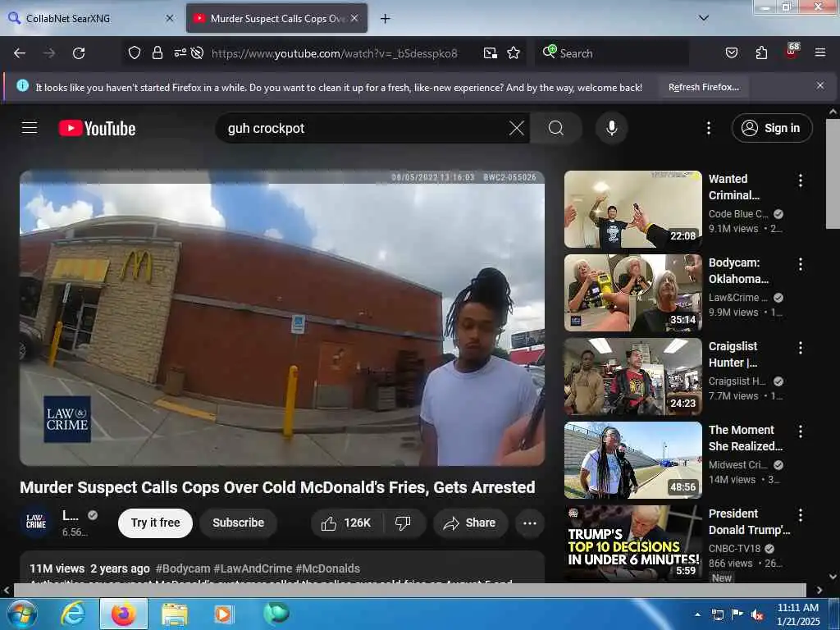This screenshot has width=840, height=630.
Task: Click the Sign in button
Action: click(771, 128)
